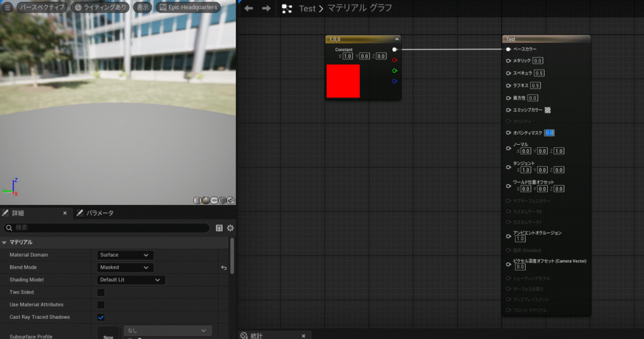Image resolution: width=644 pixels, height=339 pixels.
Task: Set preview mesh to cylinder
Action: pyautogui.click(x=197, y=201)
